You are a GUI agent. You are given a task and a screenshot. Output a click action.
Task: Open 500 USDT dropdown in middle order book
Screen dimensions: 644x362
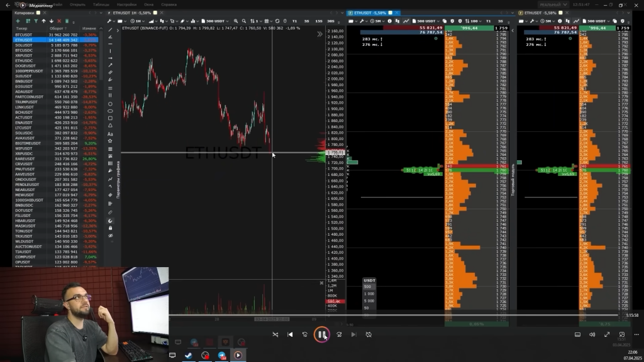(426, 21)
